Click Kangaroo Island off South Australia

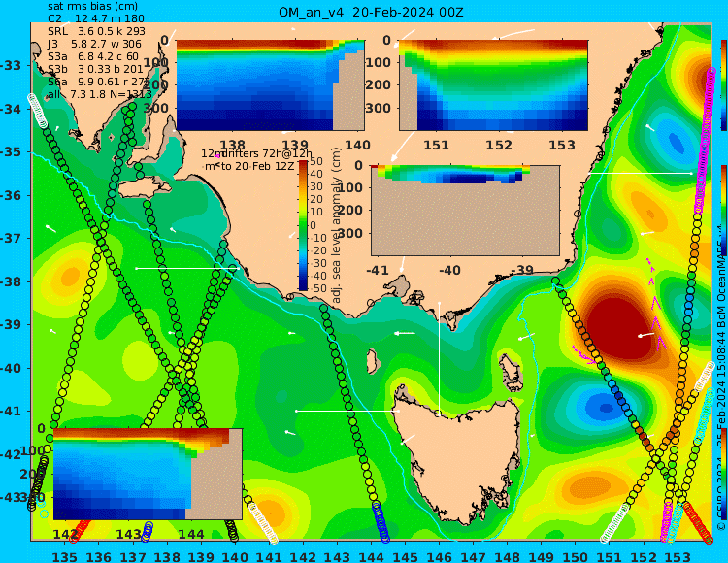pos(145,189)
